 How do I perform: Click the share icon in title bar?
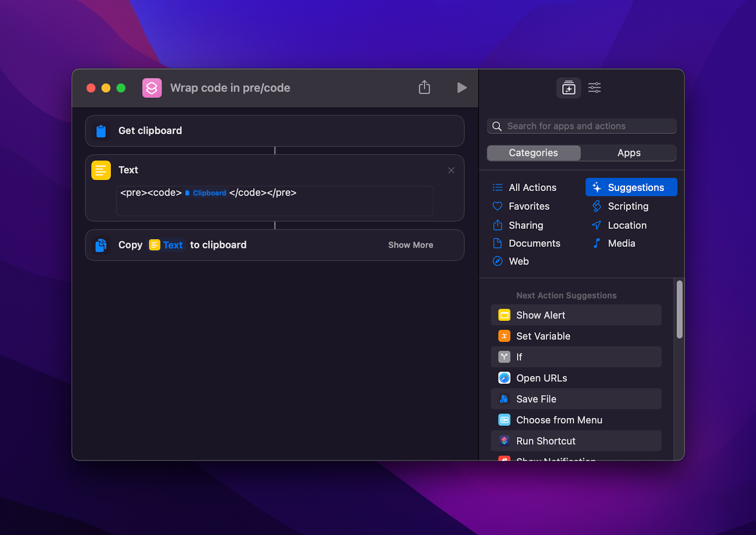click(424, 87)
